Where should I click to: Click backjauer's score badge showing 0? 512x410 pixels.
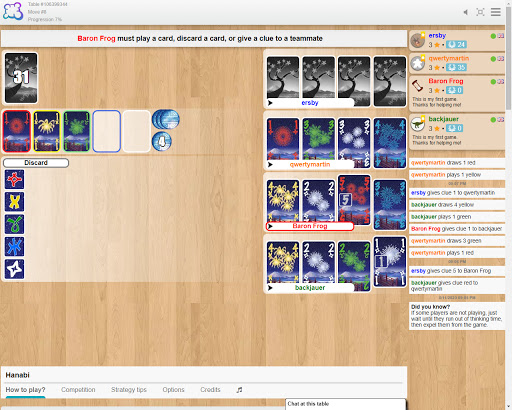[x=455, y=128]
